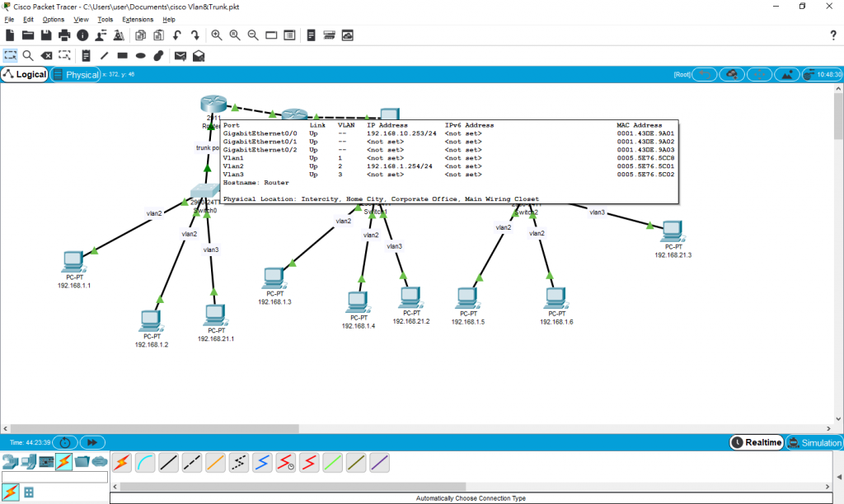
Task: Open a file with the folder icon
Action: click(28, 35)
